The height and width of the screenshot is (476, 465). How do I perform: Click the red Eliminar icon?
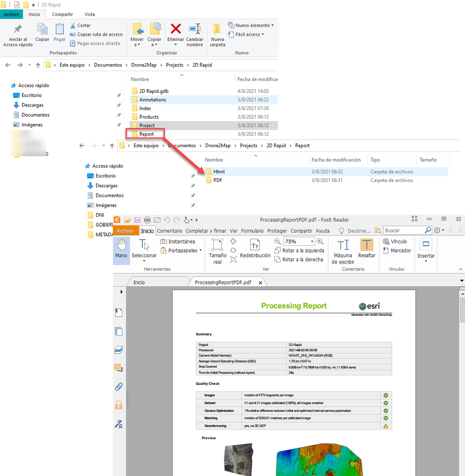[176, 29]
